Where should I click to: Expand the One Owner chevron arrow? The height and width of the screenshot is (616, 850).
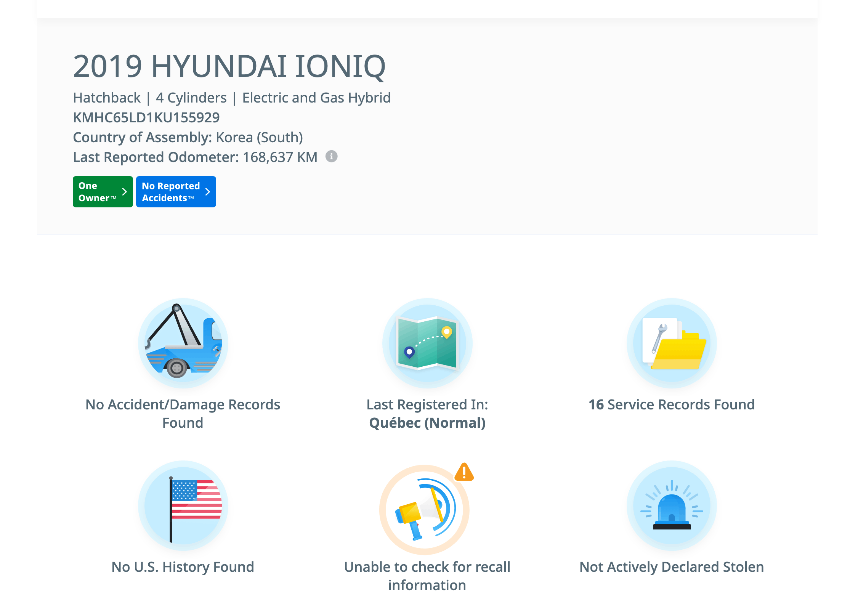tap(124, 192)
